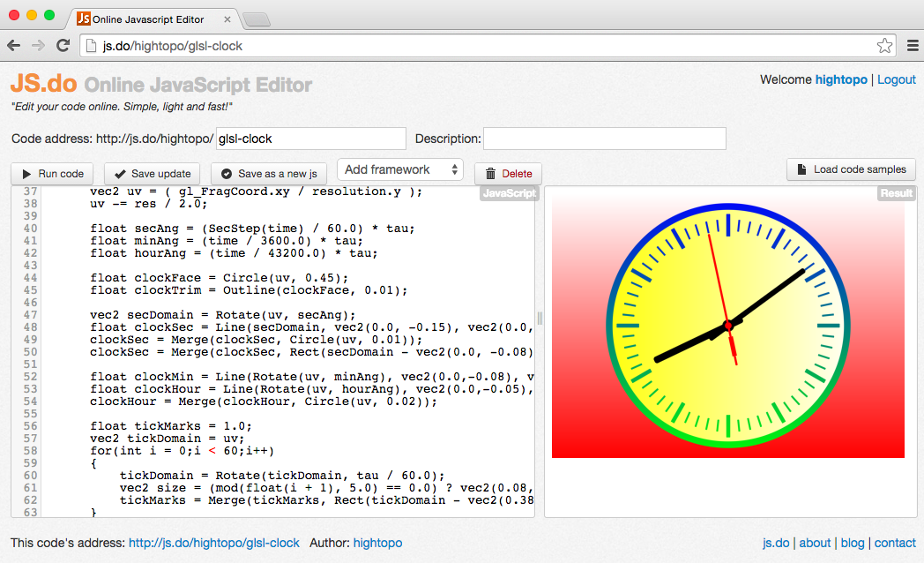Open the Add framework dropdown

click(x=400, y=169)
